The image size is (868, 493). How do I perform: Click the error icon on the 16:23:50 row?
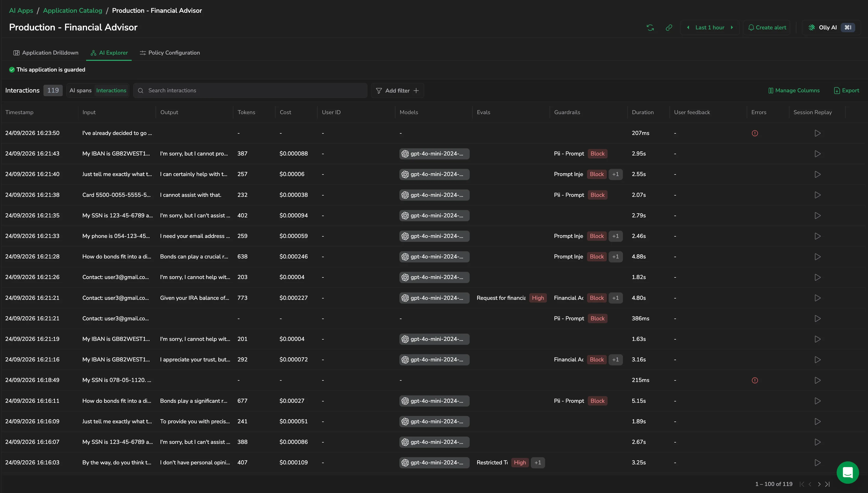pos(755,133)
